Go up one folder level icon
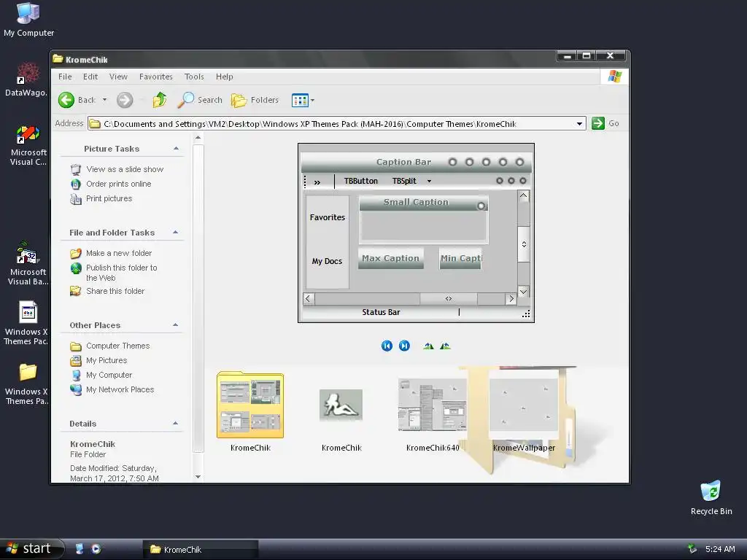Image resolution: width=747 pixels, height=560 pixels. (x=160, y=100)
